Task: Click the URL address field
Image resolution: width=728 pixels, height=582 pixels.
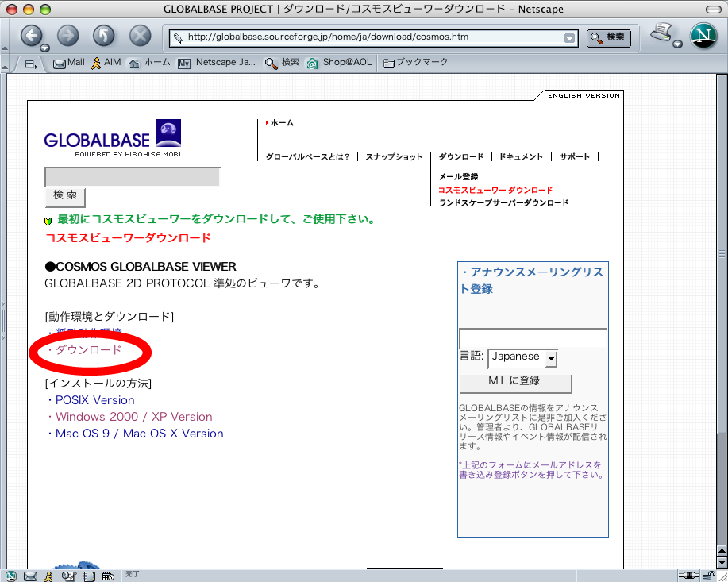Action: pos(374,37)
